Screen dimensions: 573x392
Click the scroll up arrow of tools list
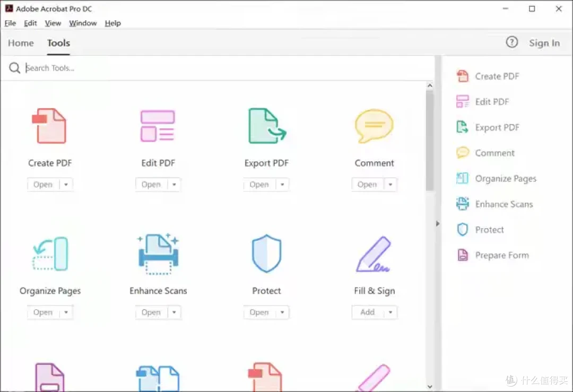(430, 85)
